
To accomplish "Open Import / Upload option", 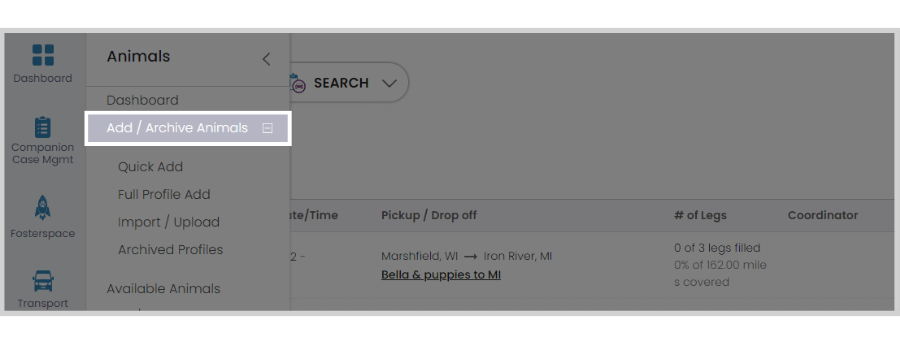I will (x=169, y=222).
